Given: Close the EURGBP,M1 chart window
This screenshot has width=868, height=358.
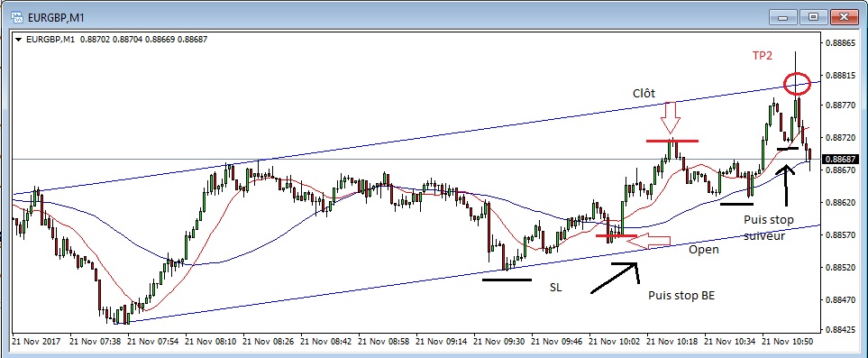Looking at the screenshot, I should coord(844,16).
